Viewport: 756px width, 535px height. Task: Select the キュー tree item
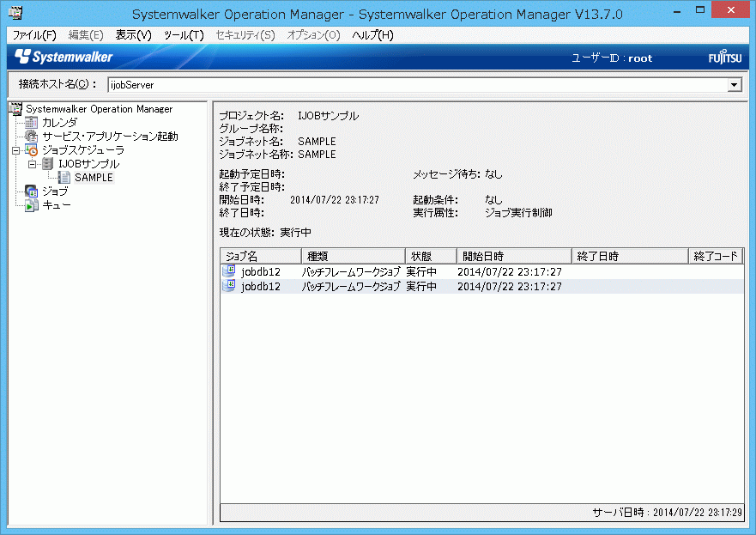pos(57,205)
